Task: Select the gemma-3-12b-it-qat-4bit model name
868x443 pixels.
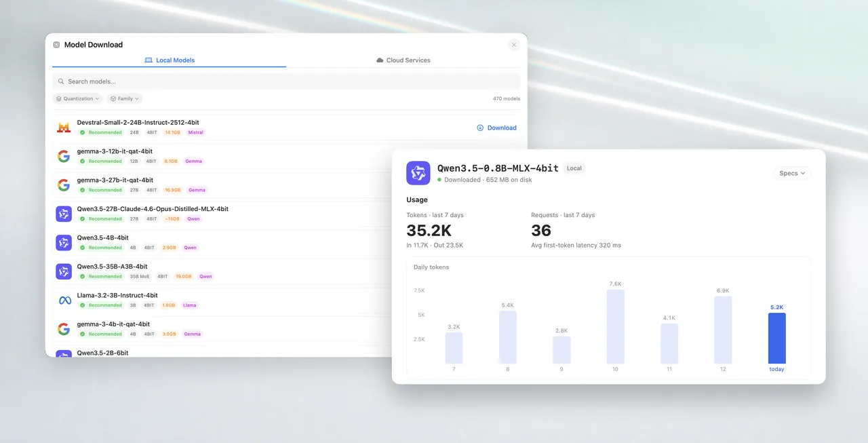Action: (x=115, y=151)
